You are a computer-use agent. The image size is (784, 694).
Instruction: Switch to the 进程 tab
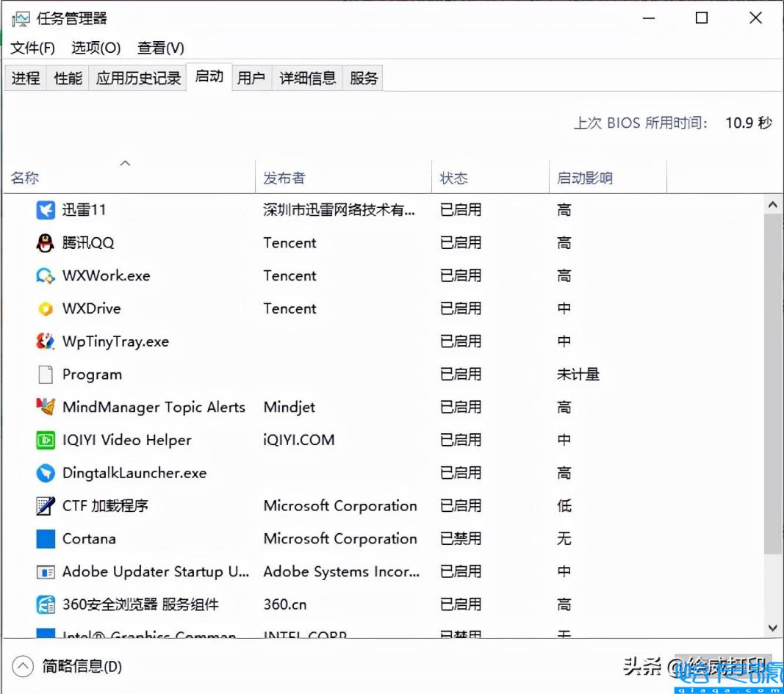pyautogui.click(x=25, y=77)
